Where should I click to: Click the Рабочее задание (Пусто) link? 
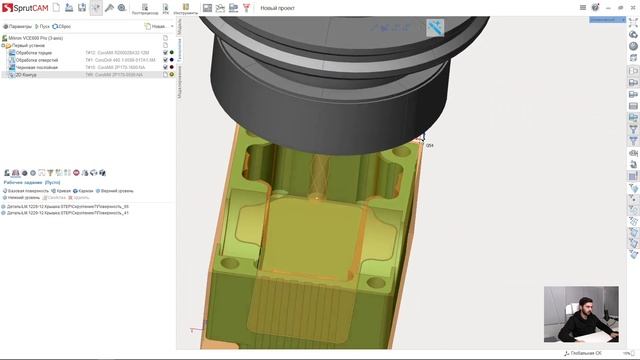[x=32, y=182]
